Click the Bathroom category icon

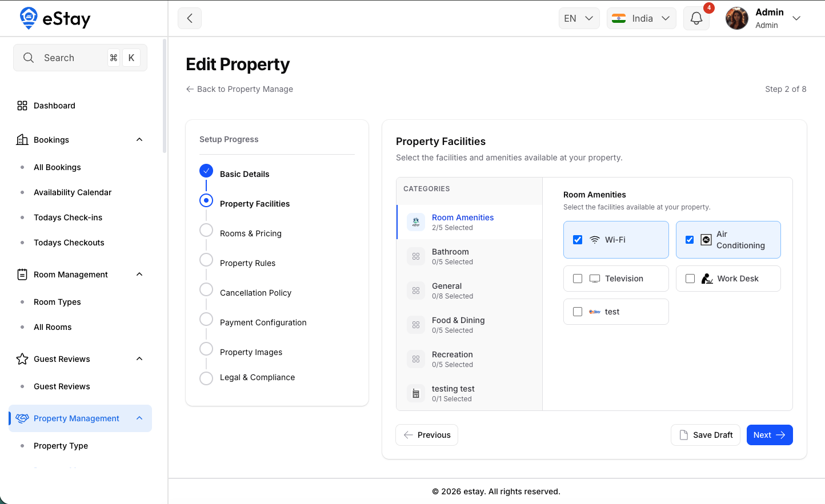[416, 256]
